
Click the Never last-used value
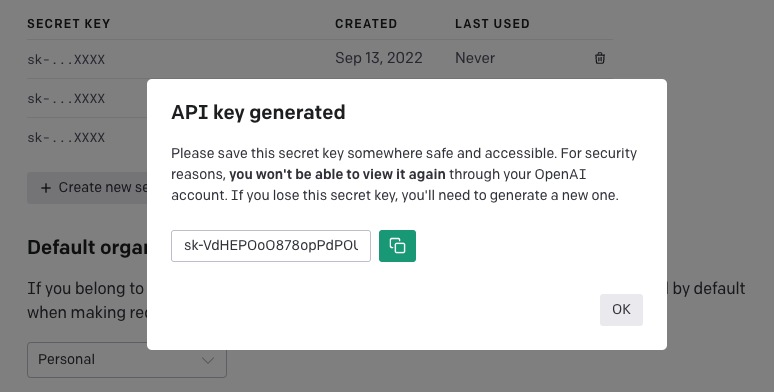click(x=475, y=58)
